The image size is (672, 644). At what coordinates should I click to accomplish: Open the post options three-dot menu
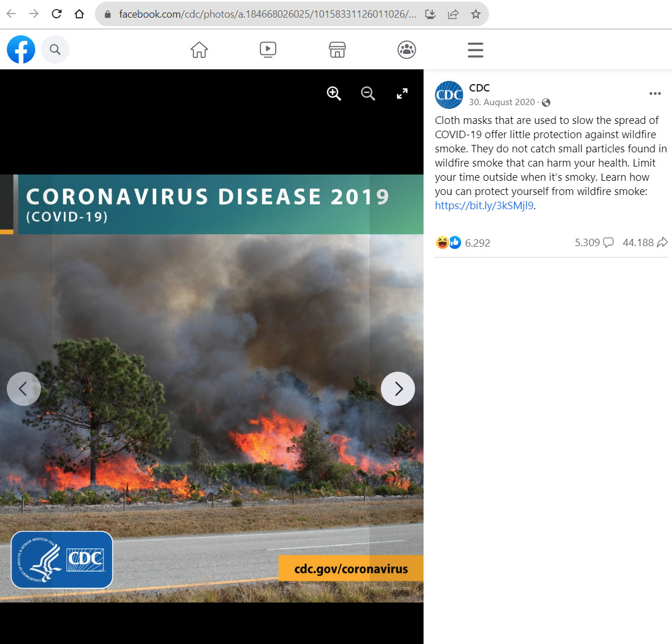[655, 94]
